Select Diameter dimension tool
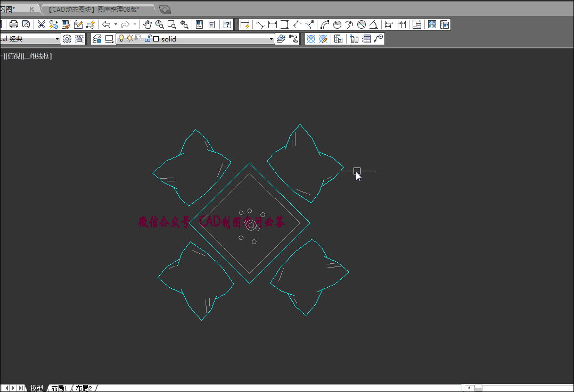574x392 pixels. 362,24
